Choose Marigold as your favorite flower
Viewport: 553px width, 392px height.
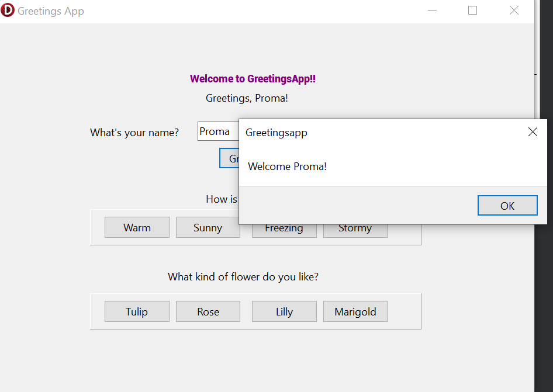click(355, 311)
